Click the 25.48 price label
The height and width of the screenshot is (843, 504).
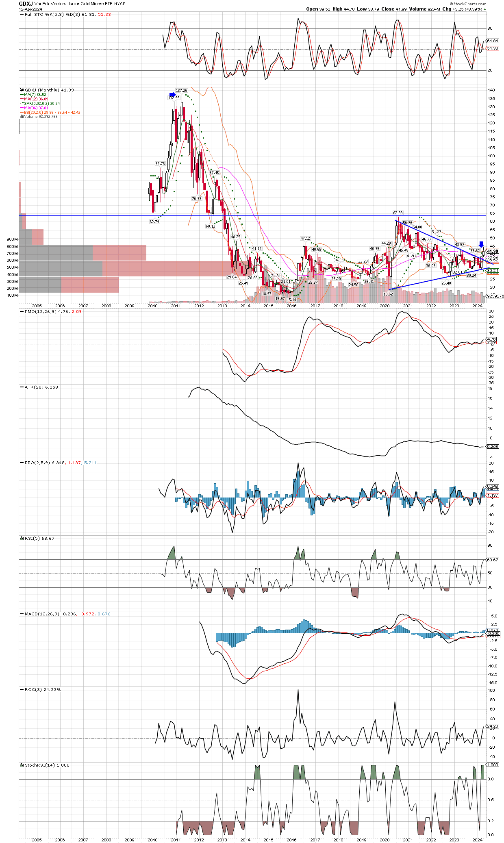[446, 283]
